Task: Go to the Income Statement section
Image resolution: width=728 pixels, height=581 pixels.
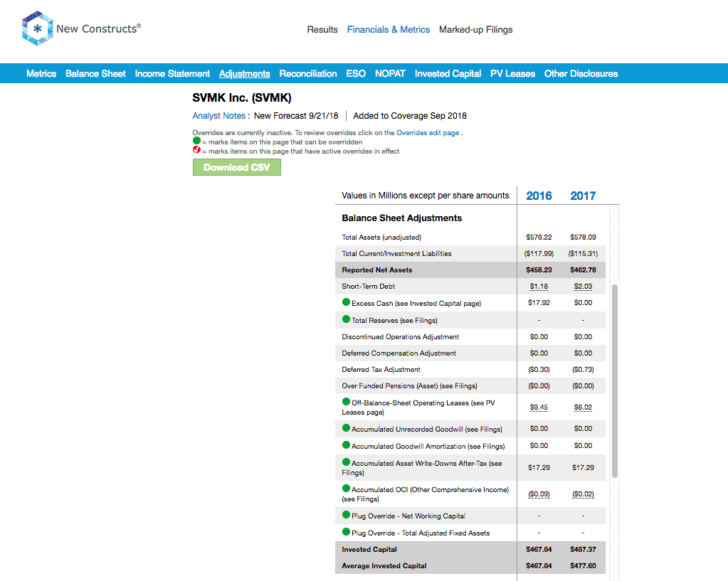Action: [172, 74]
